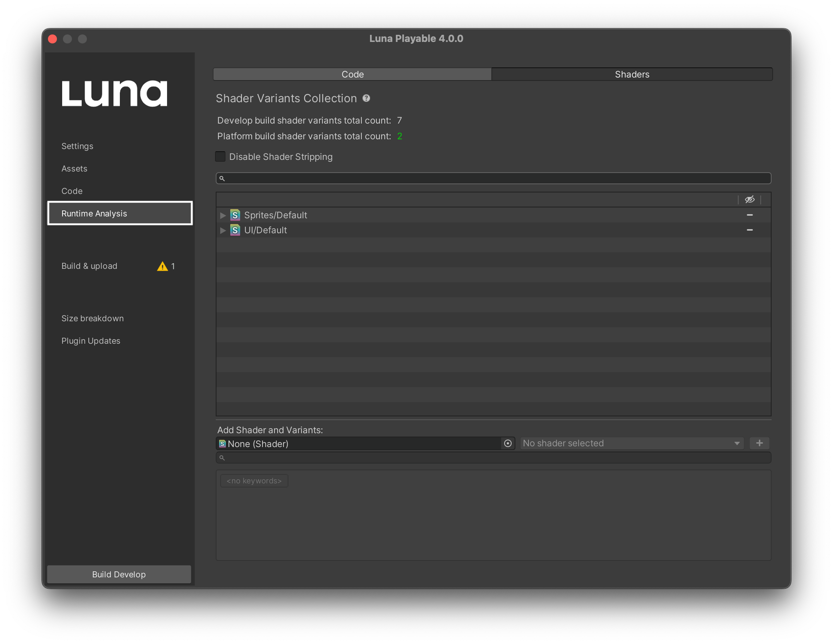Screen dimensions: 833x644
Task: Select the Sprites/Default row text
Action: pyautogui.click(x=275, y=215)
